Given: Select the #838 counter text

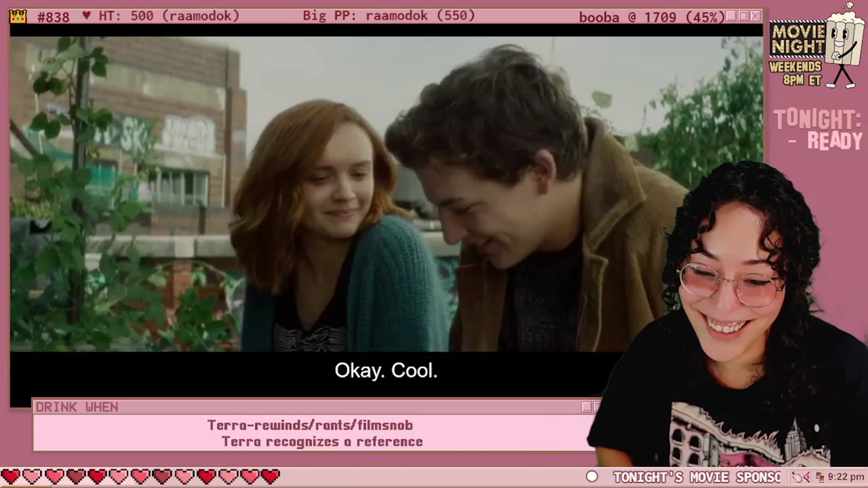Looking at the screenshot, I should click(53, 17).
